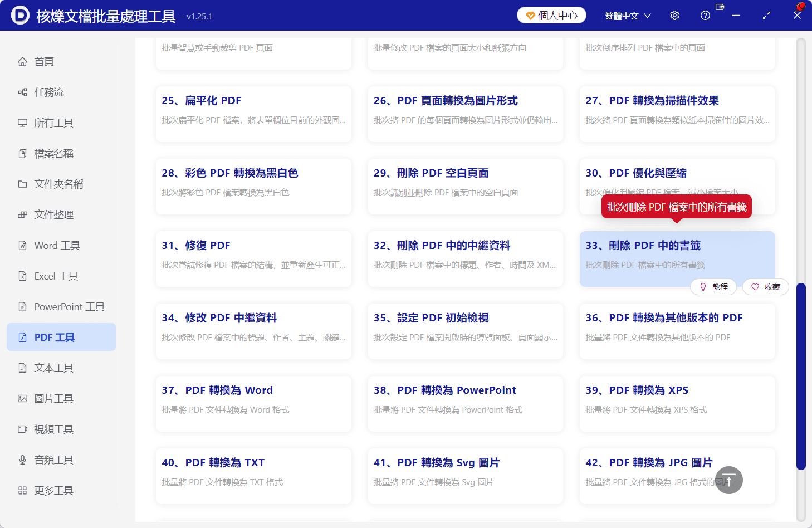Click description 批次識別並刪除 PDF 檔案中的空白頁面
812x528 pixels.
(446, 193)
